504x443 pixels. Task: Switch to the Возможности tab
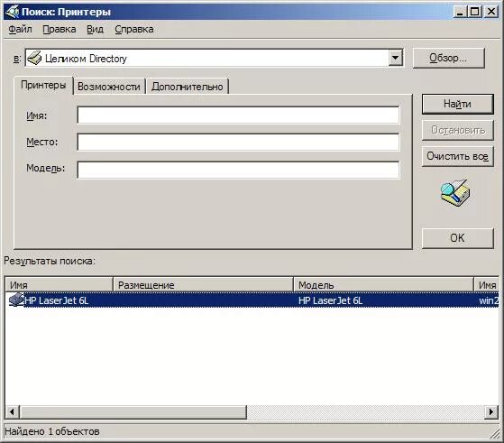tap(109, 87)
